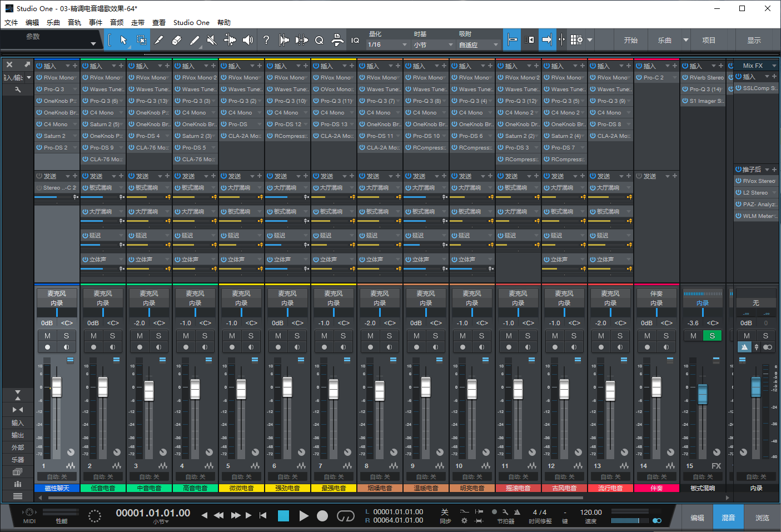Select the Bend tool in the toolbar
Screen dimensions: 781x532
pos(230,39)
